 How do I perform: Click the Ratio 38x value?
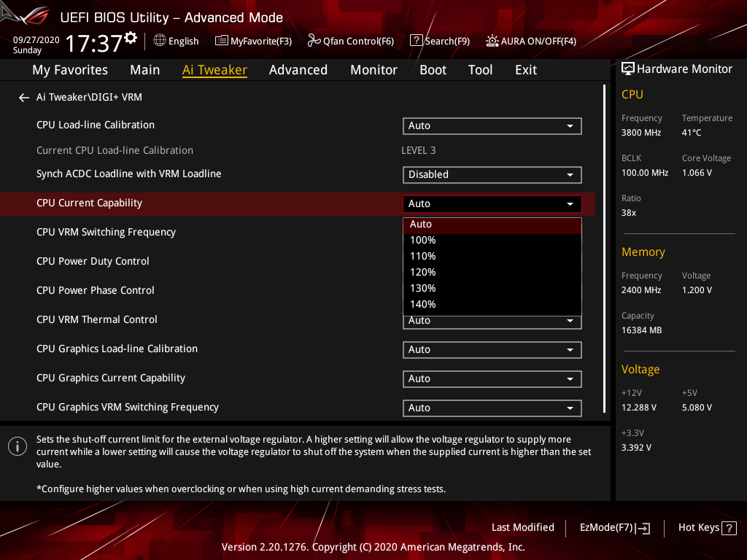[x=629, y=213]
